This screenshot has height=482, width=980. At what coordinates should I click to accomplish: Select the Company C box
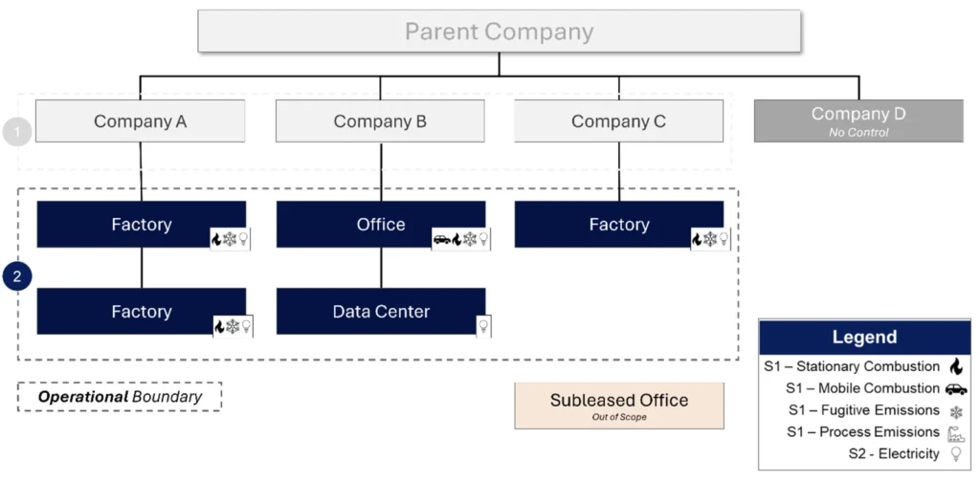pos(619,121)
